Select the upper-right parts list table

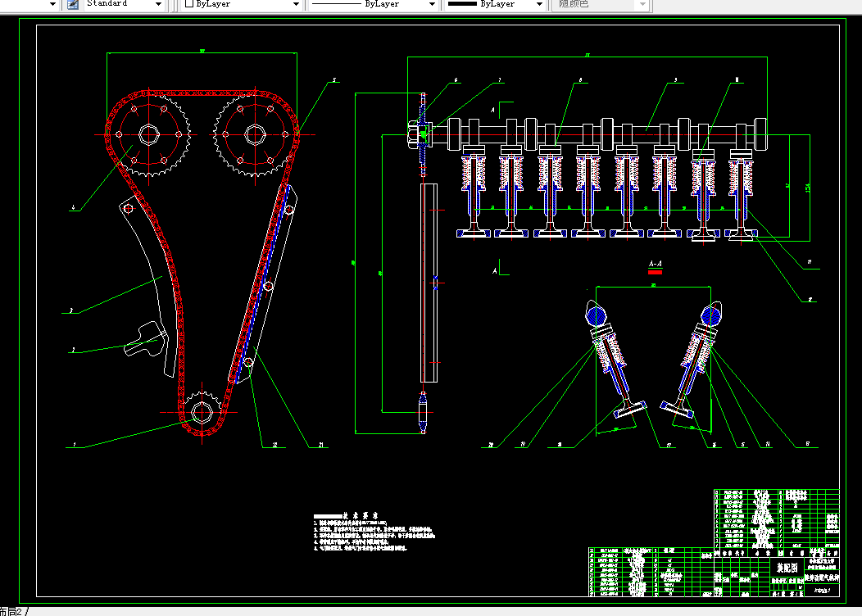click(777, 519)
